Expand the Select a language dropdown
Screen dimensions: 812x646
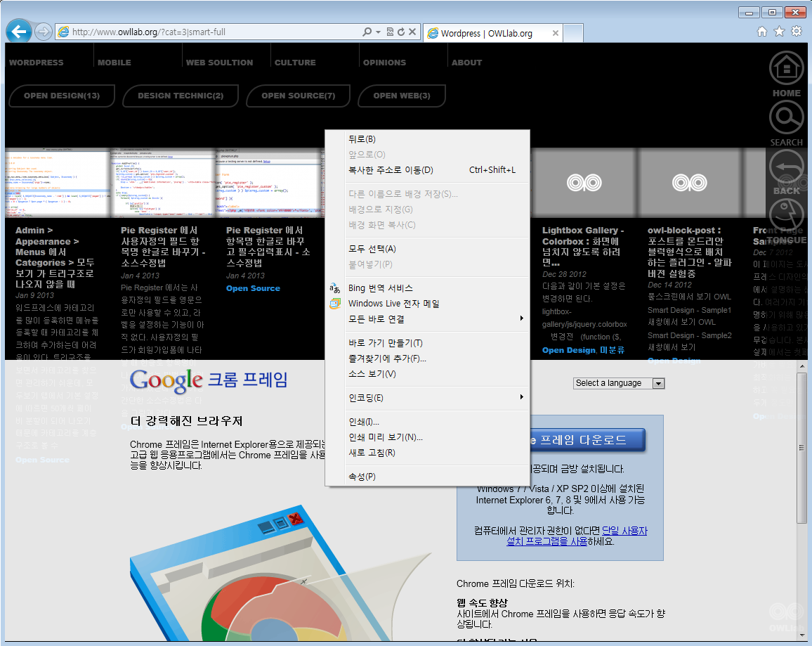point(657,383)
